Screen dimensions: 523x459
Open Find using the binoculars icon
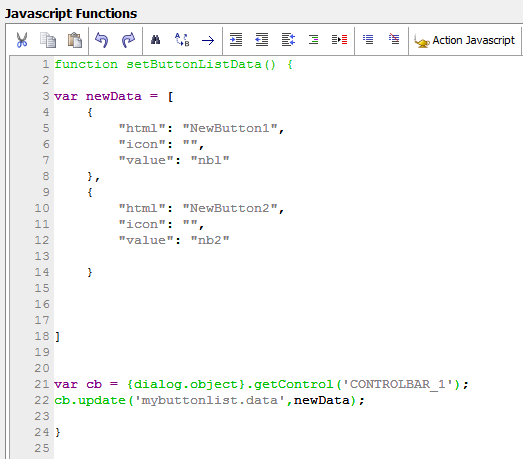point(155,40)
